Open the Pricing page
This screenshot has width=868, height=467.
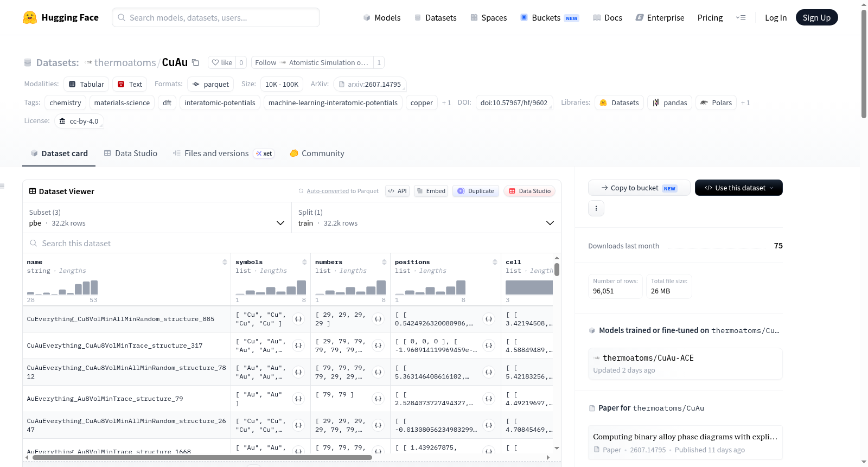[x=710, y=17]
